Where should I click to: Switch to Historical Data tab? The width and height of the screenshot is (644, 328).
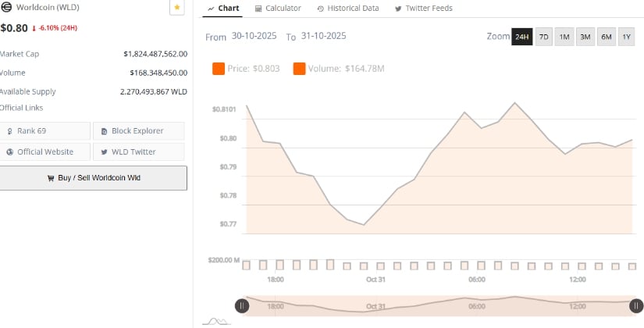coord(348,9)
